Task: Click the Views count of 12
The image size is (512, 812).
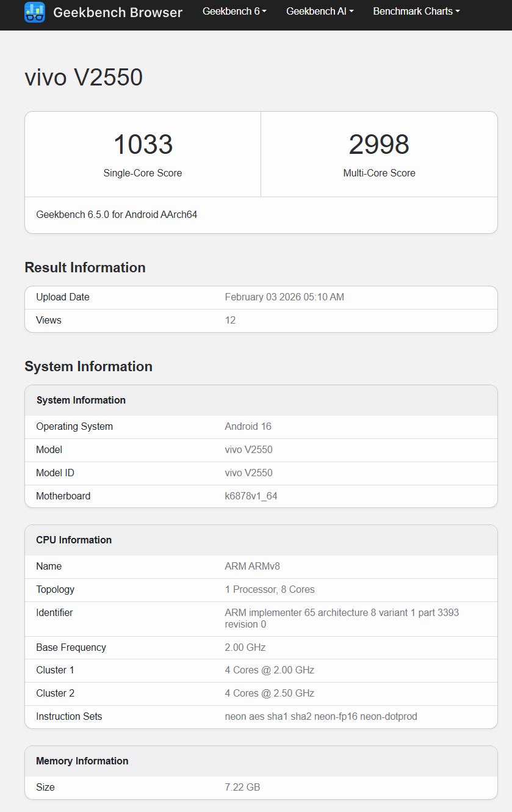Action: click(230, 321)
